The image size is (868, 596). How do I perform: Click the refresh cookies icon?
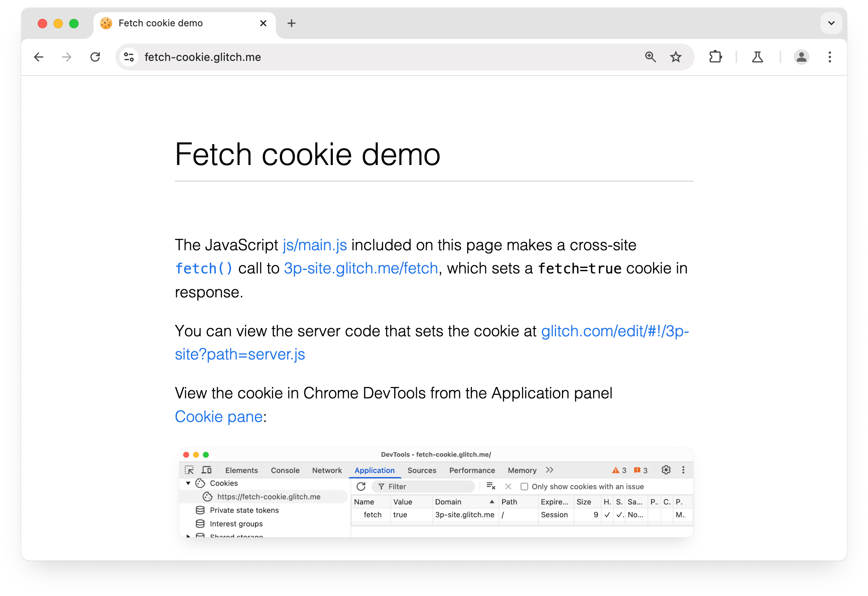tap(362, 486)
